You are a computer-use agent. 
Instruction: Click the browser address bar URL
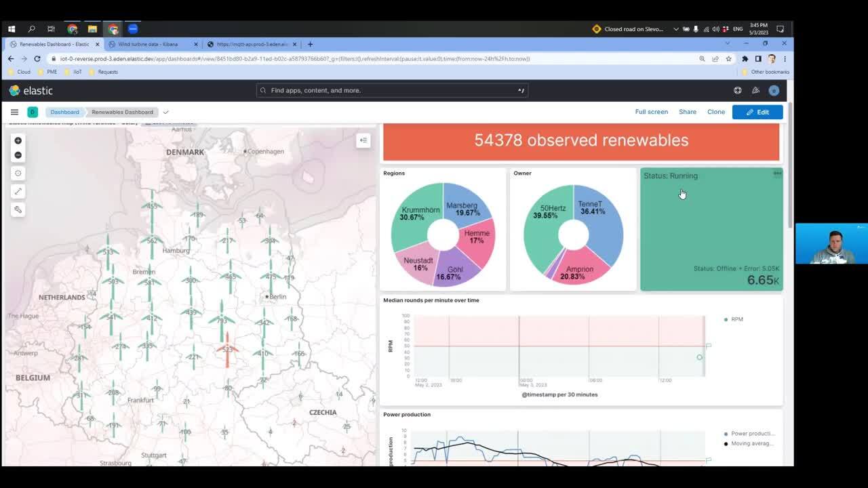[x=295, y=59]
